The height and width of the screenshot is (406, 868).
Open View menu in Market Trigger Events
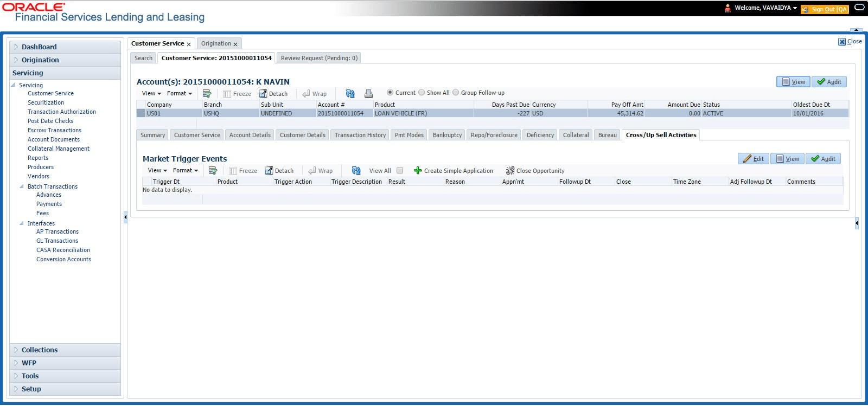[x=157, y=170]
